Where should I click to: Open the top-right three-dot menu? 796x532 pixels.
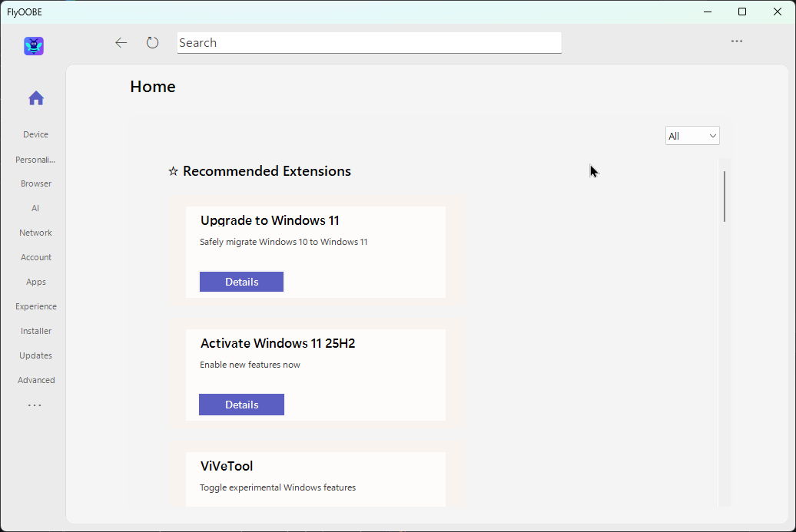point(737,41)
